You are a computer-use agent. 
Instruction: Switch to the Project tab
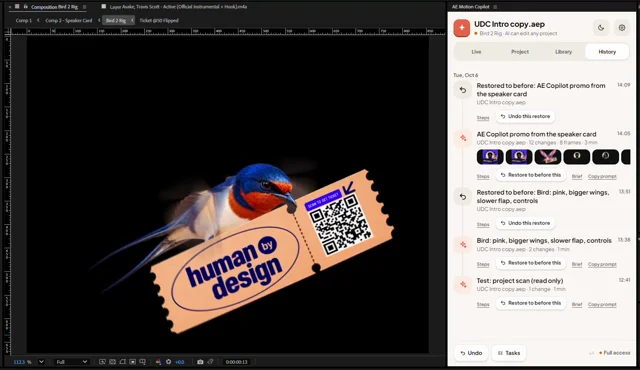(x=520, y=52)
